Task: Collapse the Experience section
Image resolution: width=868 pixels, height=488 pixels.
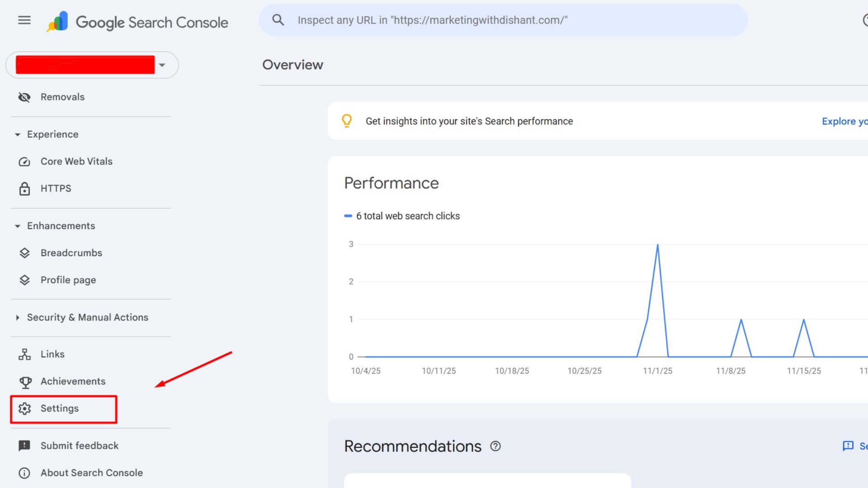Action: click(17, 134)
